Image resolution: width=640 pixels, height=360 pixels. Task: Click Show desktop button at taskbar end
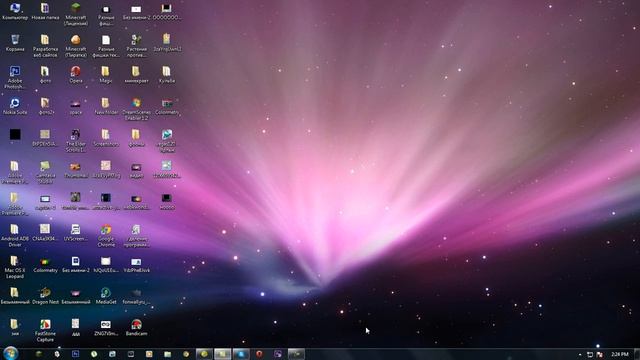pyautogui.click(x=637, y=354)
